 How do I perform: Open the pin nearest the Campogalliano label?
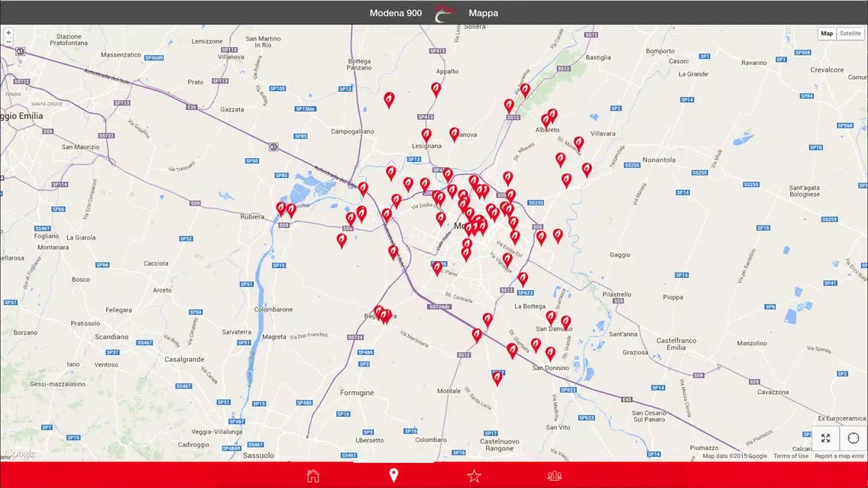390,100
